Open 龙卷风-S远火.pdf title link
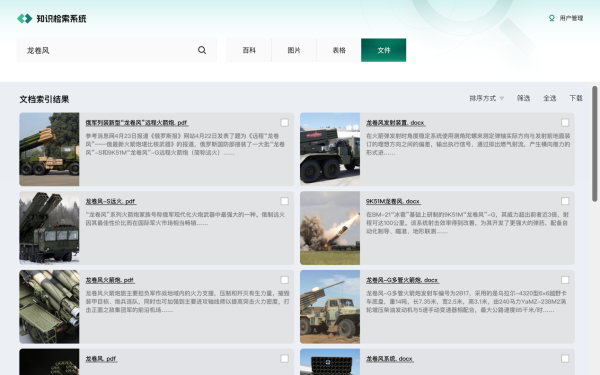600x375 pixels. point(111,201)
